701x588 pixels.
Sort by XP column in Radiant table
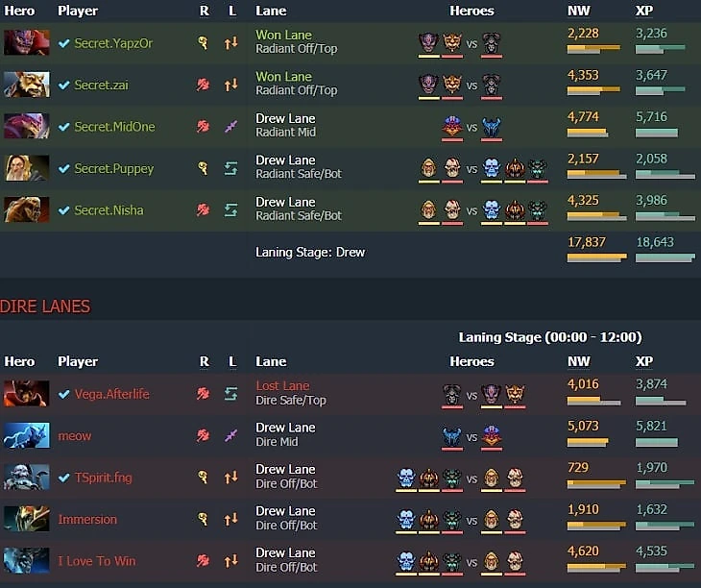[643, 11]
